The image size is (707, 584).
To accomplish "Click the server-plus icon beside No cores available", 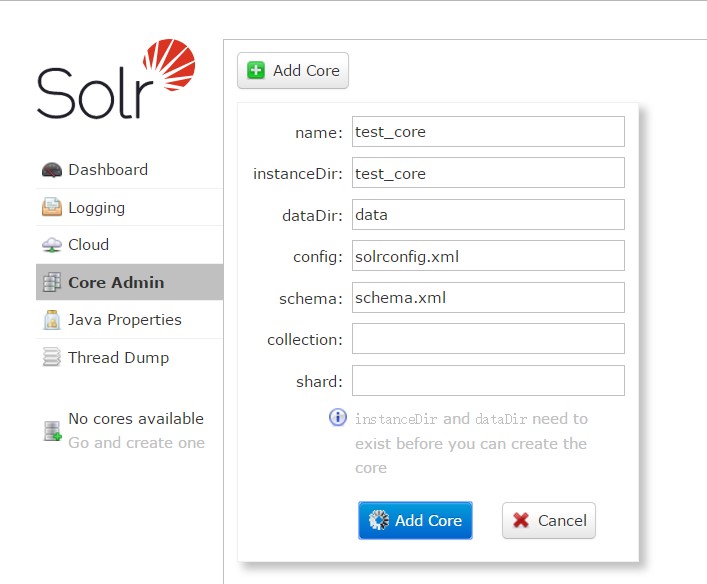I will click(52, 431).
